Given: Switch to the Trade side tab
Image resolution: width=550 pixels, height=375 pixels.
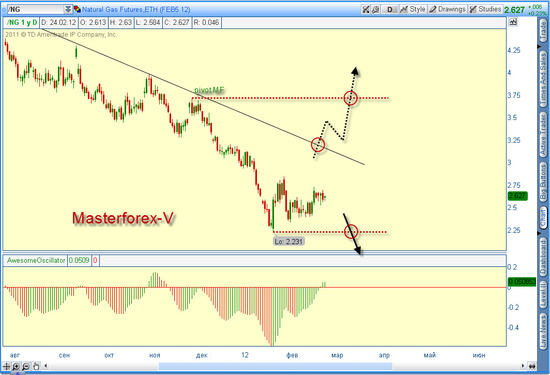Looking at the screenshot, I should click(x=543, y=32).
